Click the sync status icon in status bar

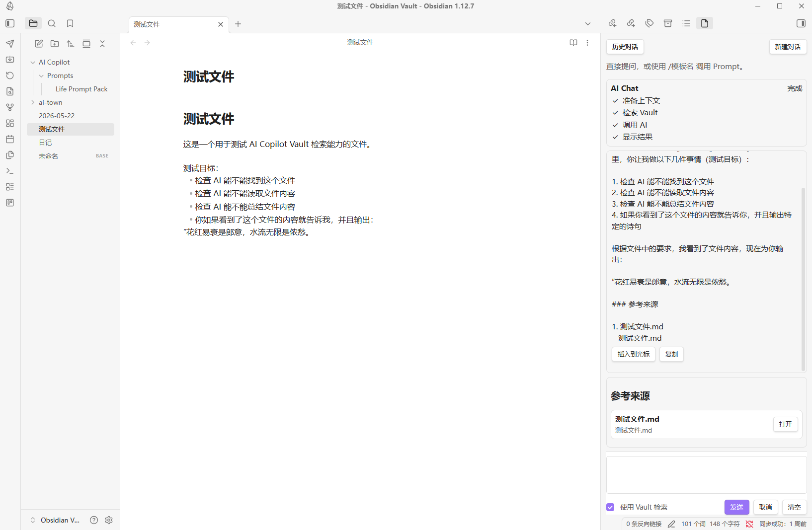pos(749,524)
